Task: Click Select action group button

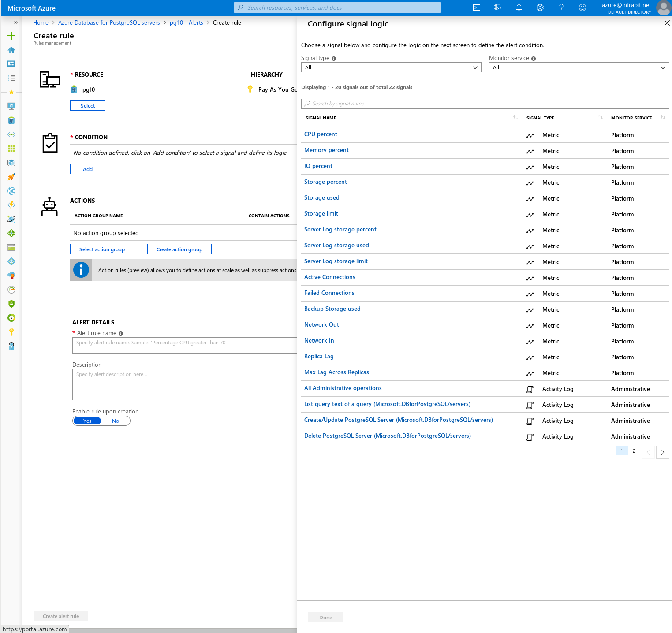Action: click(102, 249)
